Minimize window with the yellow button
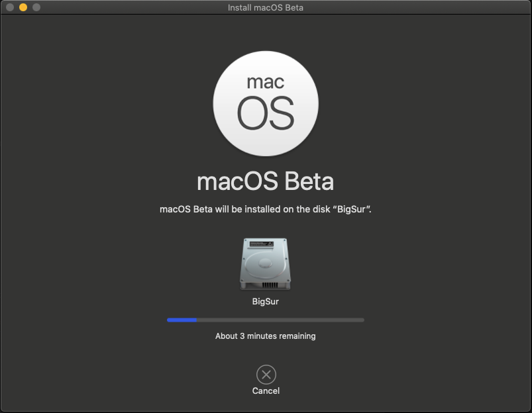The width and height of the screenshot is (532, 413). click(23, 7)
